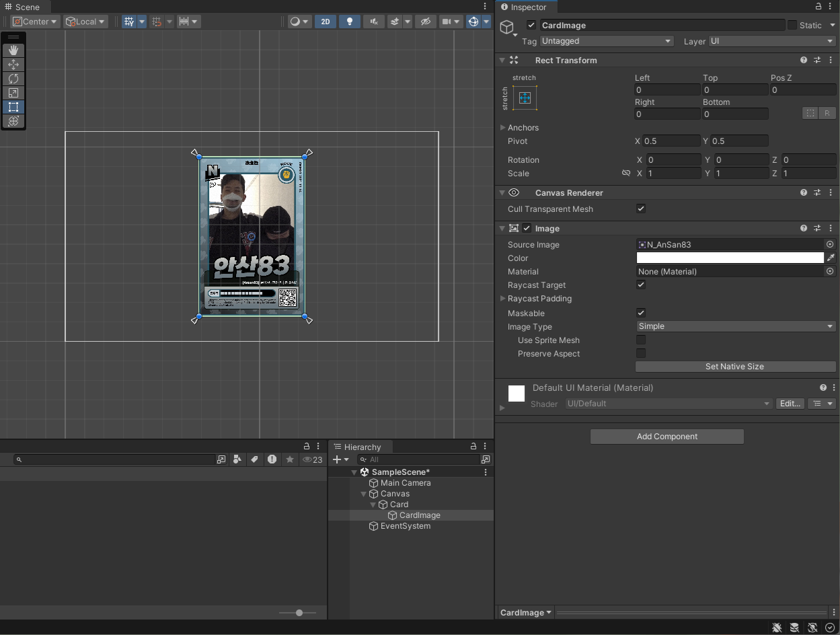The width and height of the screenshot is (840, 635).
Task: Click the material Edit... button
Action: 790,404
